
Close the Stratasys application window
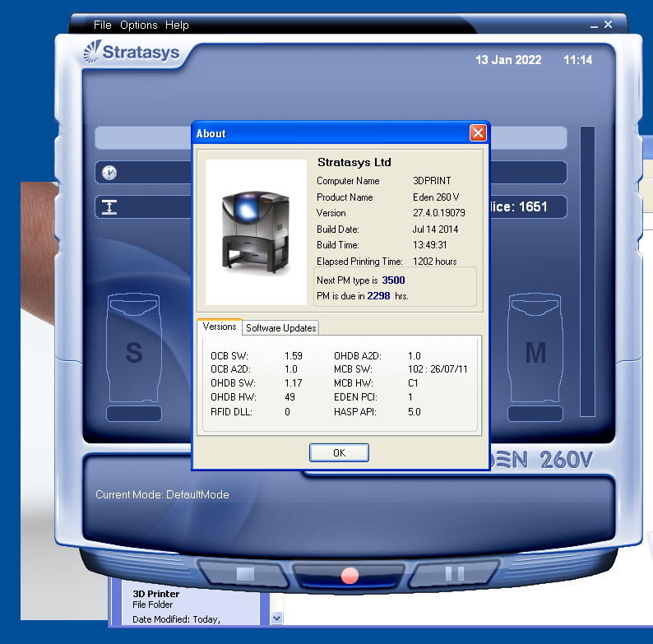tap(608, 25)
